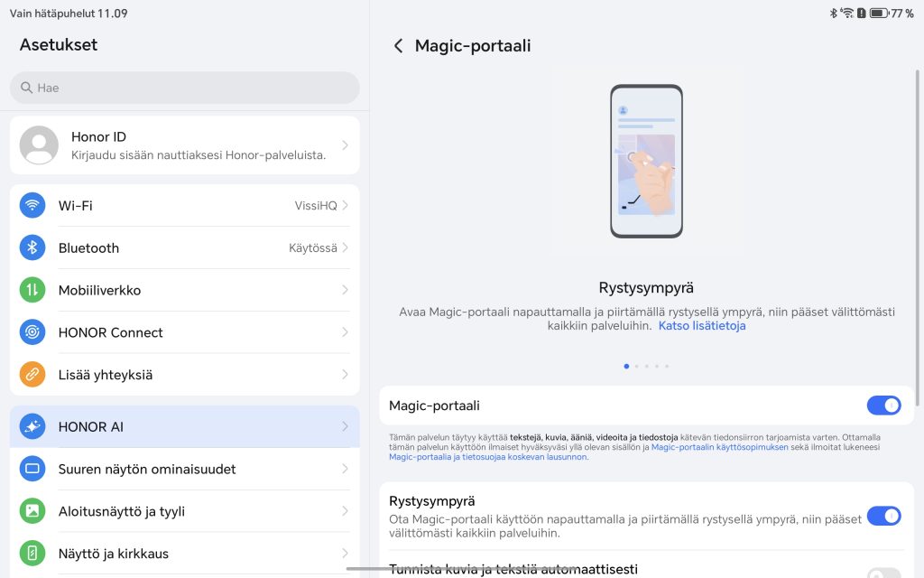Open Suuren näytön ominaisuudet menu item
This screenshot has height=578, width=924.
(x=147, y=469)
